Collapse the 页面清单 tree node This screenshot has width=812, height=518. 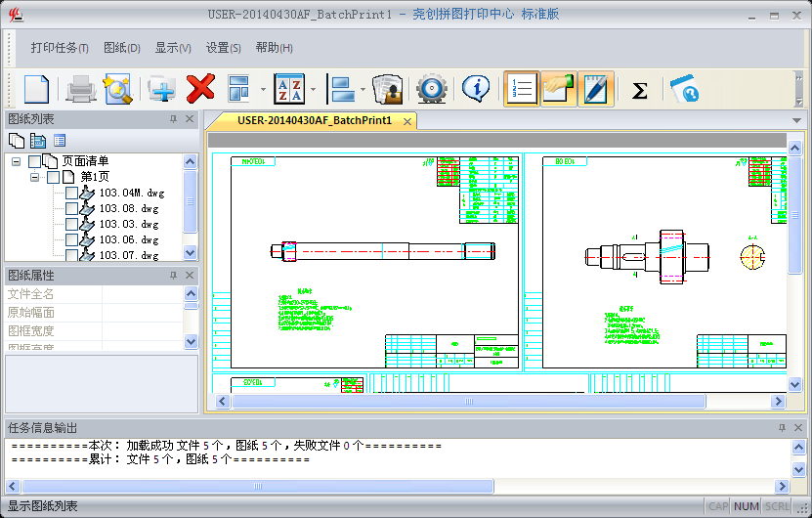(16, 161)
